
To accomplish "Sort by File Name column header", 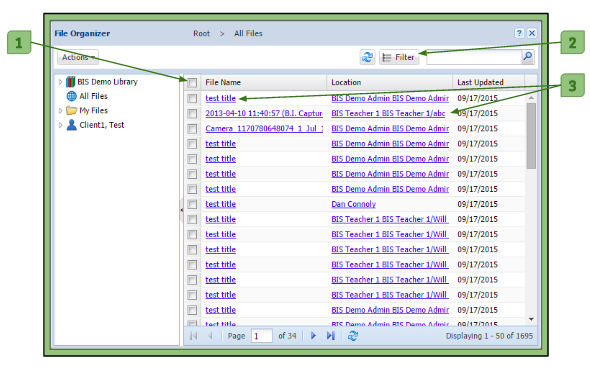I will click(x=263, y=82).
